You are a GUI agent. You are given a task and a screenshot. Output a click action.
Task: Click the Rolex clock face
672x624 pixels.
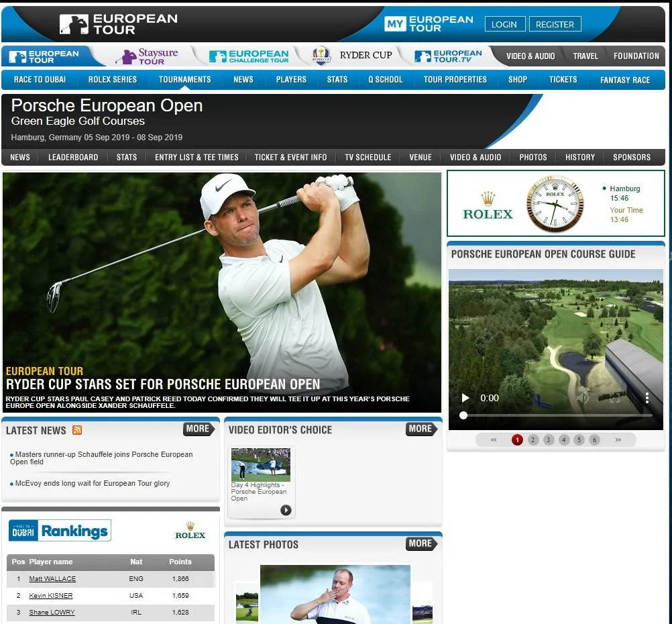tap(555, 204)
